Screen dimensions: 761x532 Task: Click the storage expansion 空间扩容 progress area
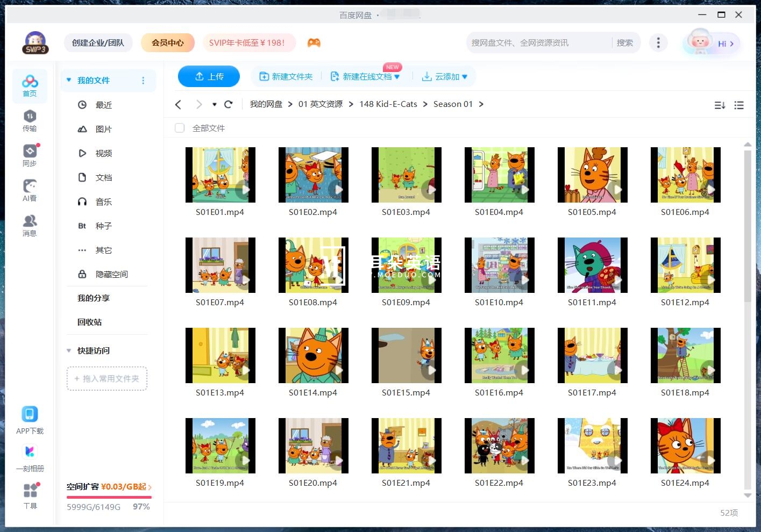tap(107, 487)
